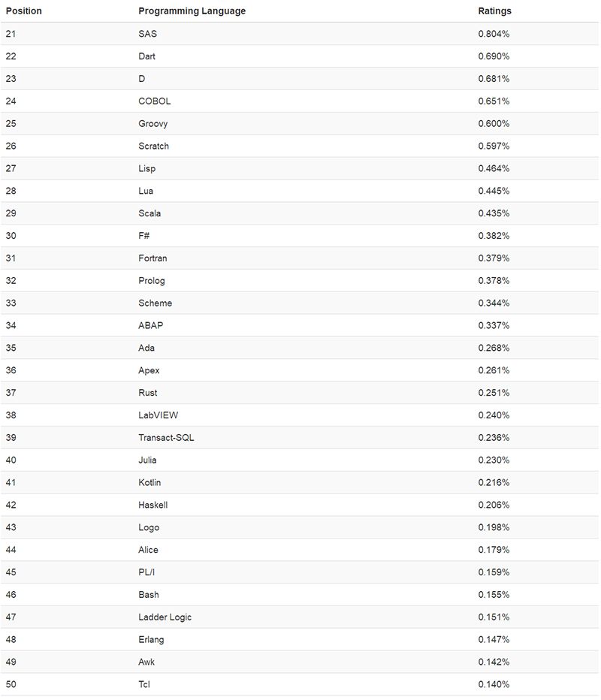
Task: Click the Rust language name
Action: point(148,393)
